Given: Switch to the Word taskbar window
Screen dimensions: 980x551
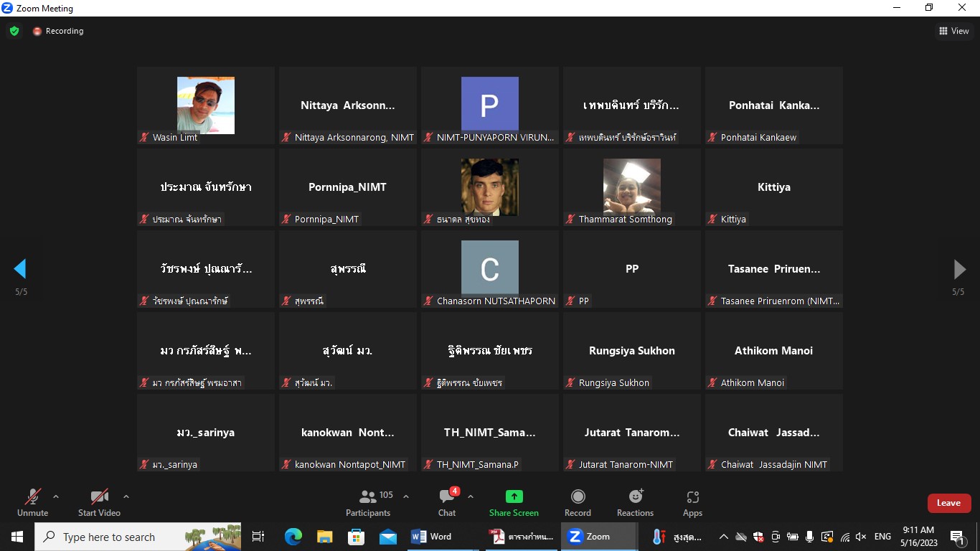Looking at the screenshot, I should coord(431,537).
